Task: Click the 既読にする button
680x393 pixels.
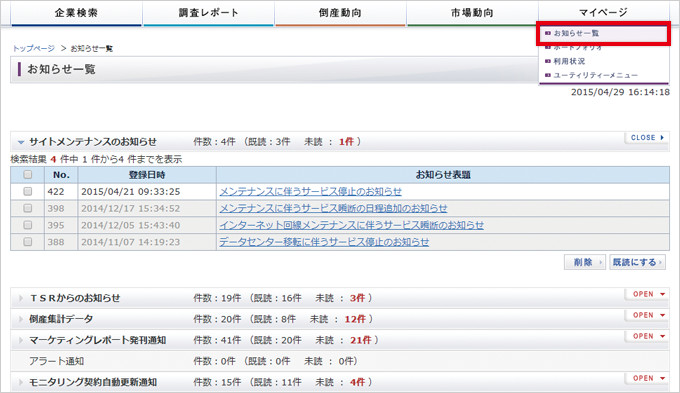Action: (x=637, y=262)
